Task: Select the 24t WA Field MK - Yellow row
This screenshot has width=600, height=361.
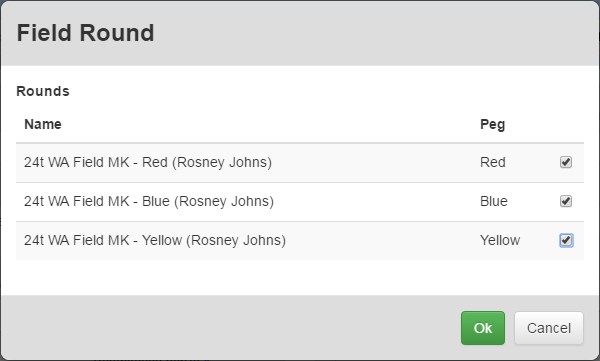Action: point(300,240)
